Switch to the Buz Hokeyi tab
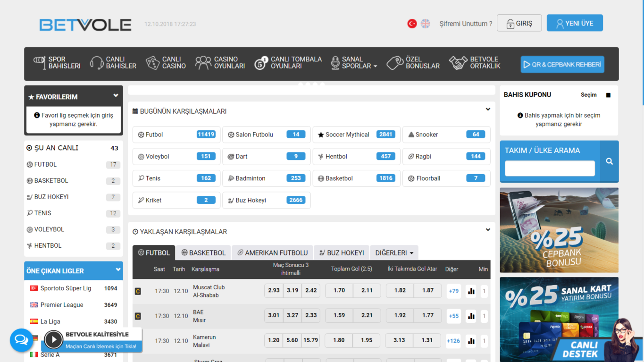This screenshot has width=644, height=362. [342, 253]
